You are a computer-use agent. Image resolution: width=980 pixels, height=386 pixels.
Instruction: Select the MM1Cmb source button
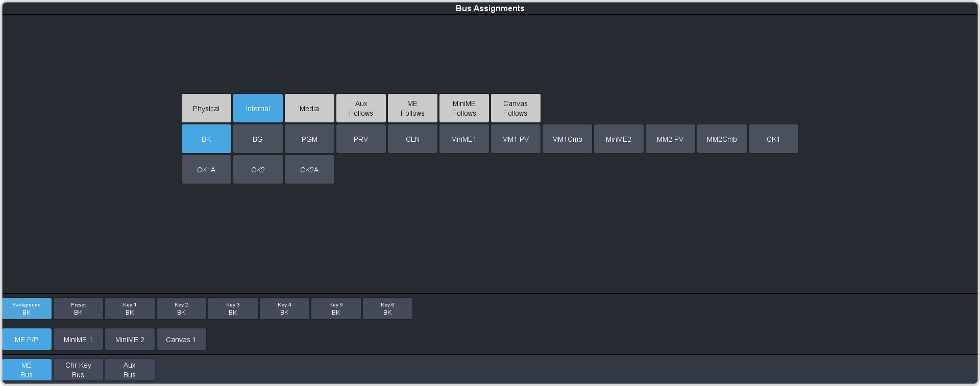tap(567, 139)
